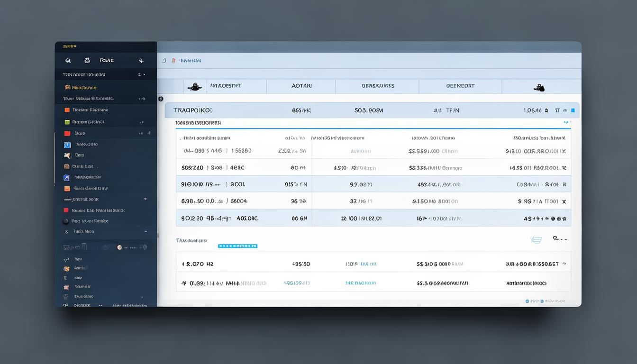Image resolution: width=637 pixels, height=364 pixels.
Task: Open the OBRSKOINES tab
Action: pos(377,86)
